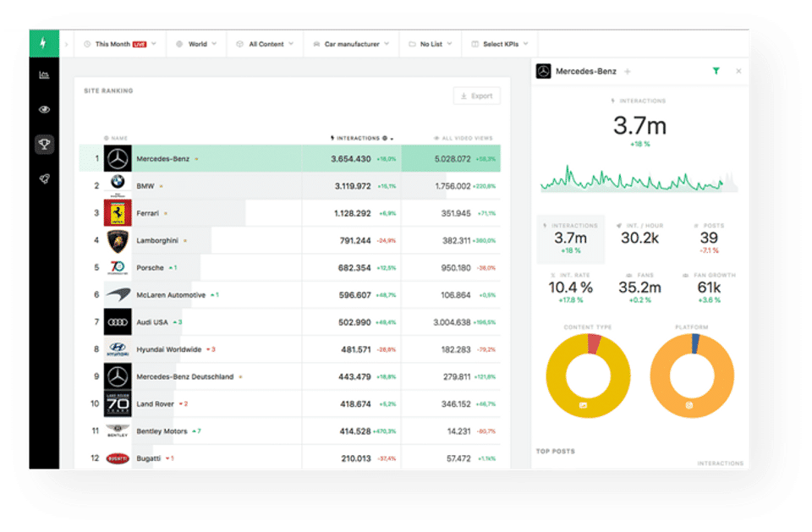This screenshot has width=812, height=532.
Task: Open the Select KPIs dropdown
Action: (x=500, y=44)
